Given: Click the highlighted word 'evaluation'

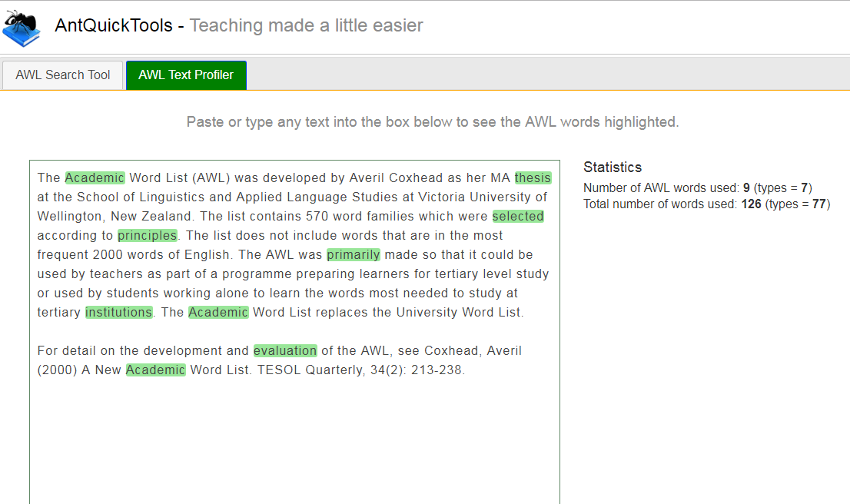Looking at the screenshot, I should 285,351.
